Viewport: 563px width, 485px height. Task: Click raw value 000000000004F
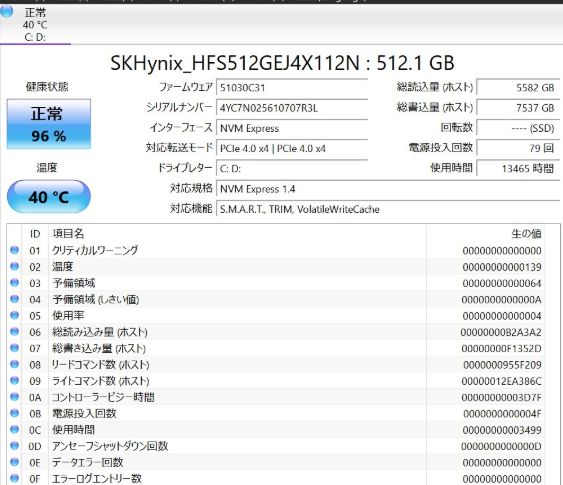[x=502, y=414]
